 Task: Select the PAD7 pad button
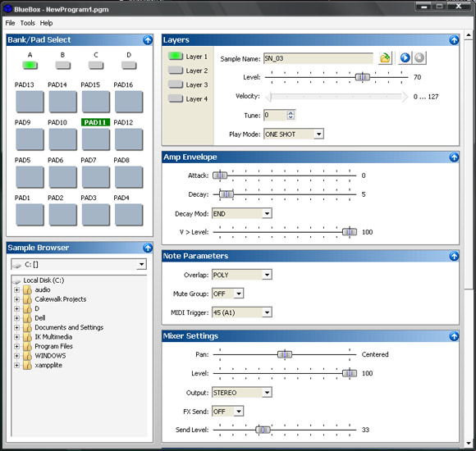pos(96,177)
